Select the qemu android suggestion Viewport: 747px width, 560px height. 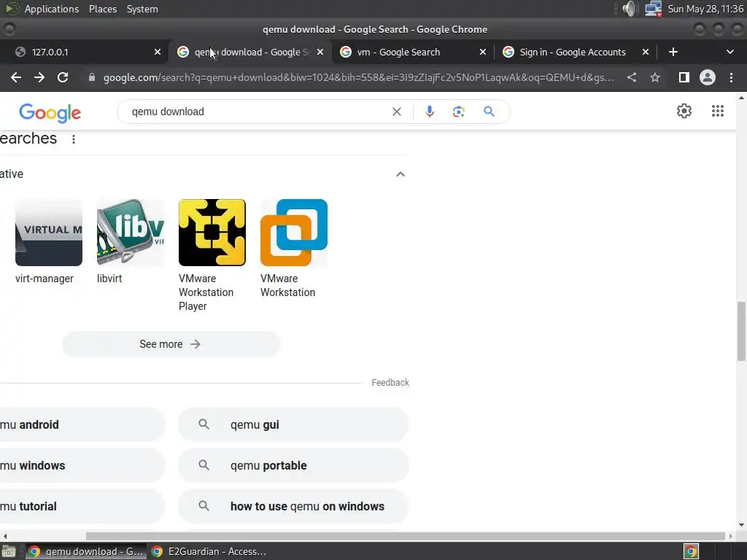pyautogui.click(x=82, y=424)
